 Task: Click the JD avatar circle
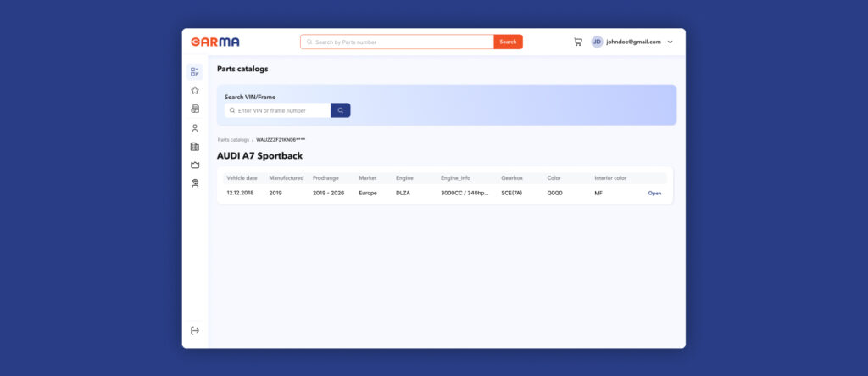pos(597,42)
